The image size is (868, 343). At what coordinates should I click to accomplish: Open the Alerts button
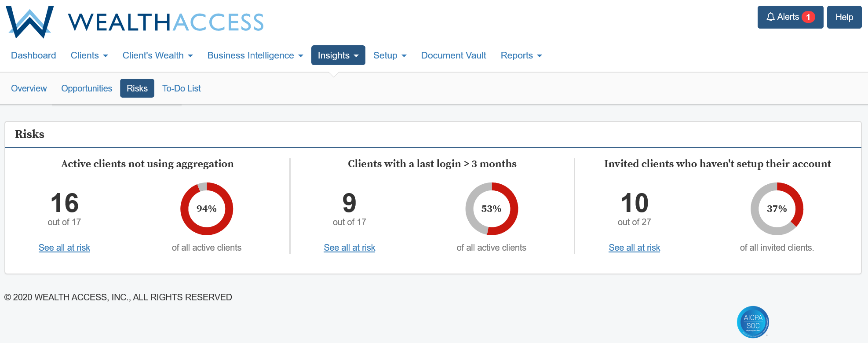point(790,17)
